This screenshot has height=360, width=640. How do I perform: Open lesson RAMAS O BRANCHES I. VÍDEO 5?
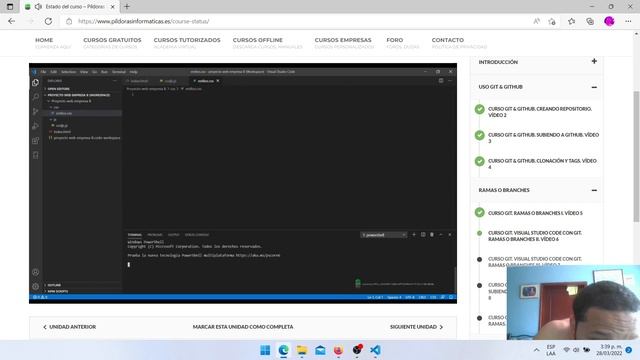coord(535,213)
